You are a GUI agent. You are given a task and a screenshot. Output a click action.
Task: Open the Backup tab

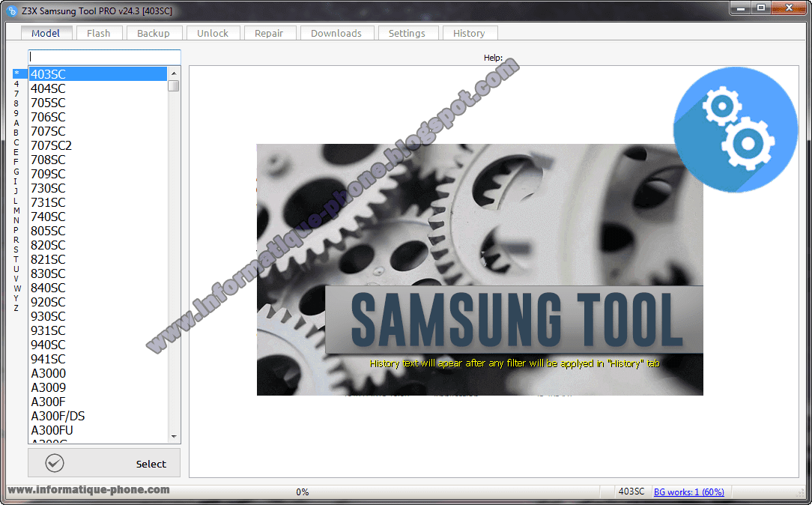point(154,33)
